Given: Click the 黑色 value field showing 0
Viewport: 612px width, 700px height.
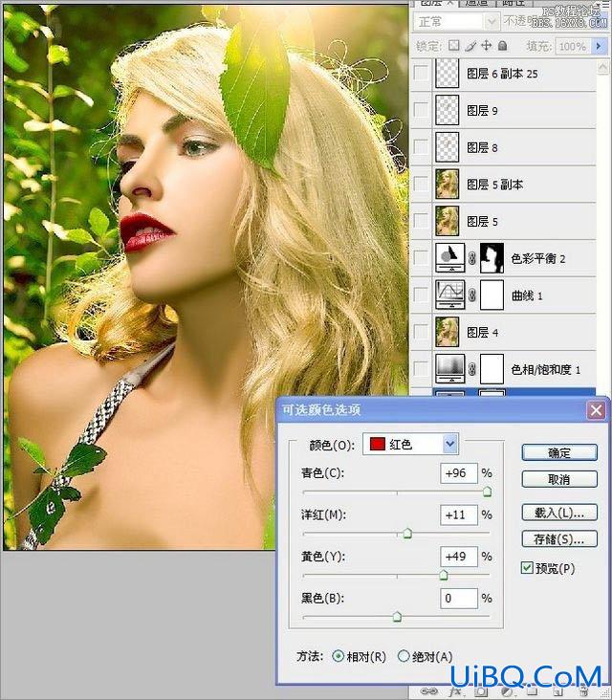Looking at the screenshot, I should click(x=459, y=599).
